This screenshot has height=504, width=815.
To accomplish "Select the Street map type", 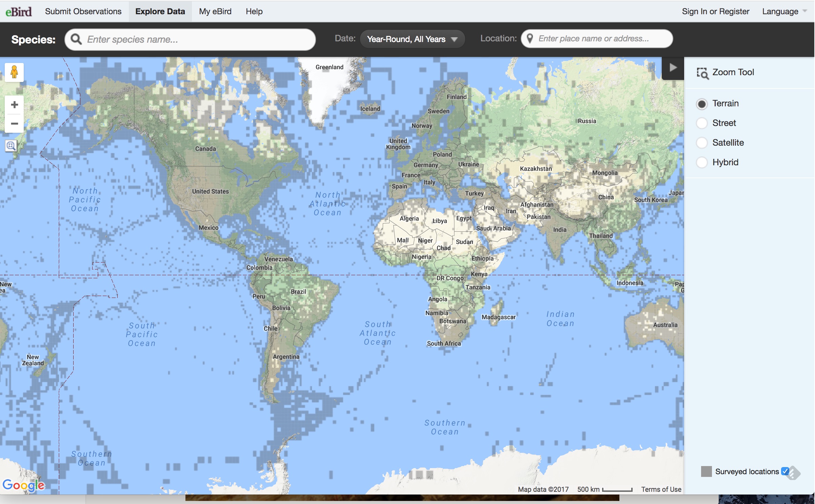I will click(702, 123).
